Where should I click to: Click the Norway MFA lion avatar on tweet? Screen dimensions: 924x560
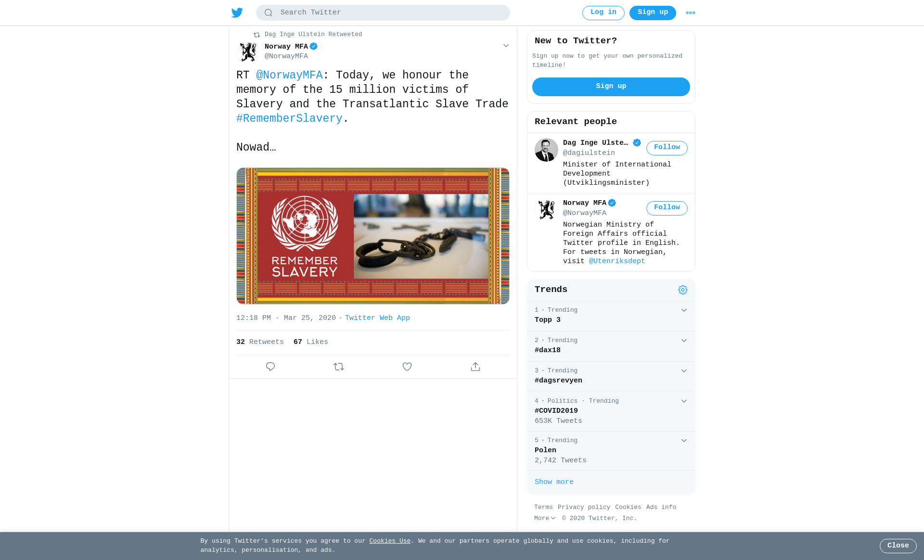248,51
